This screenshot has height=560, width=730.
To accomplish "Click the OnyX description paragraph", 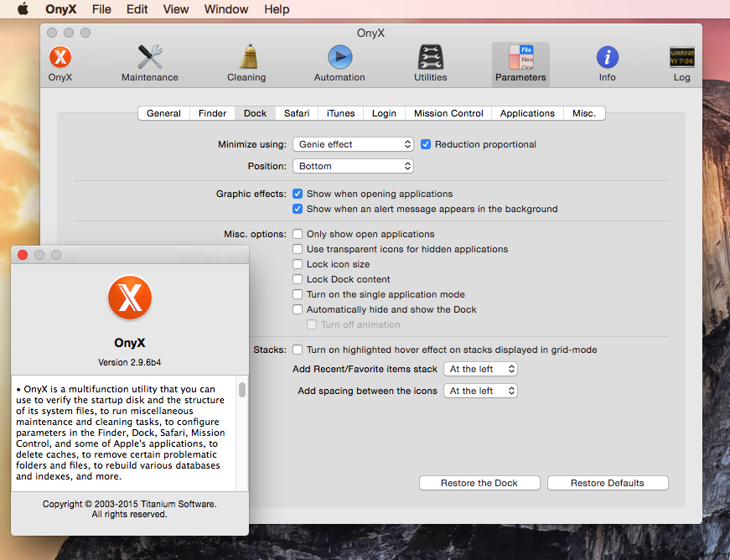I will pyautogui.click(x=120, y=433).
